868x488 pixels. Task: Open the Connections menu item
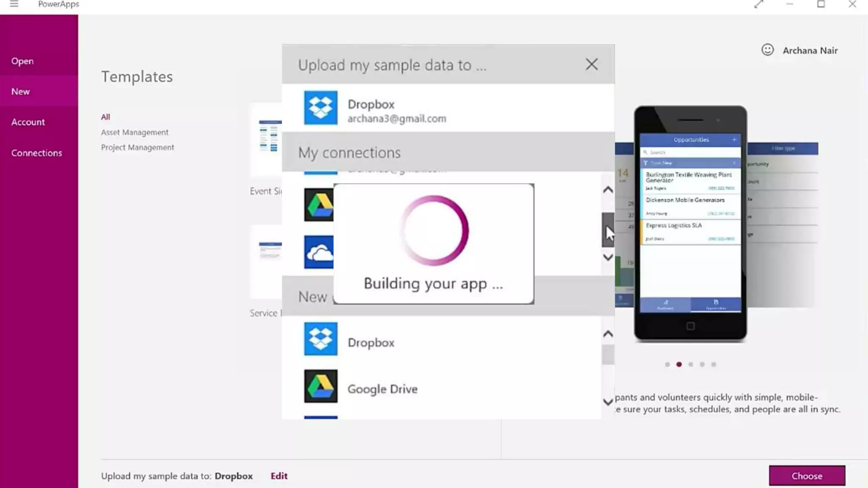(x=36, y=153)
